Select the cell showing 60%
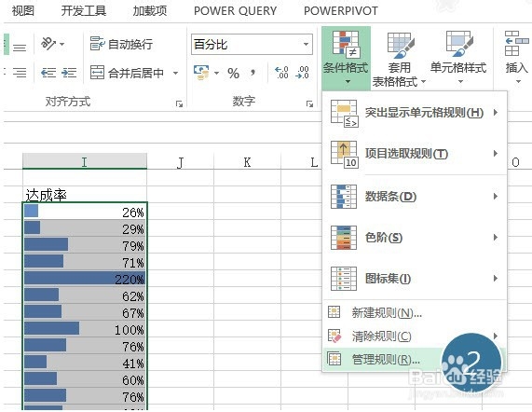This screenshot has height=412, width=532. (85, 379)
